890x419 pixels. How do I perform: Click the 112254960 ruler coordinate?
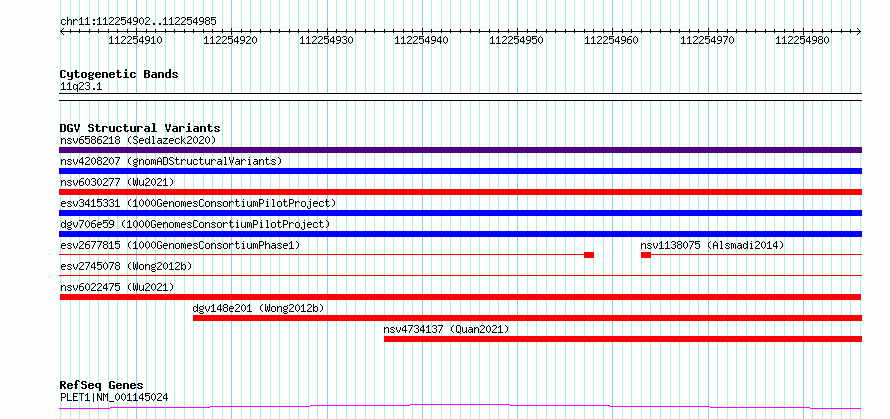[x=612, y=40]
